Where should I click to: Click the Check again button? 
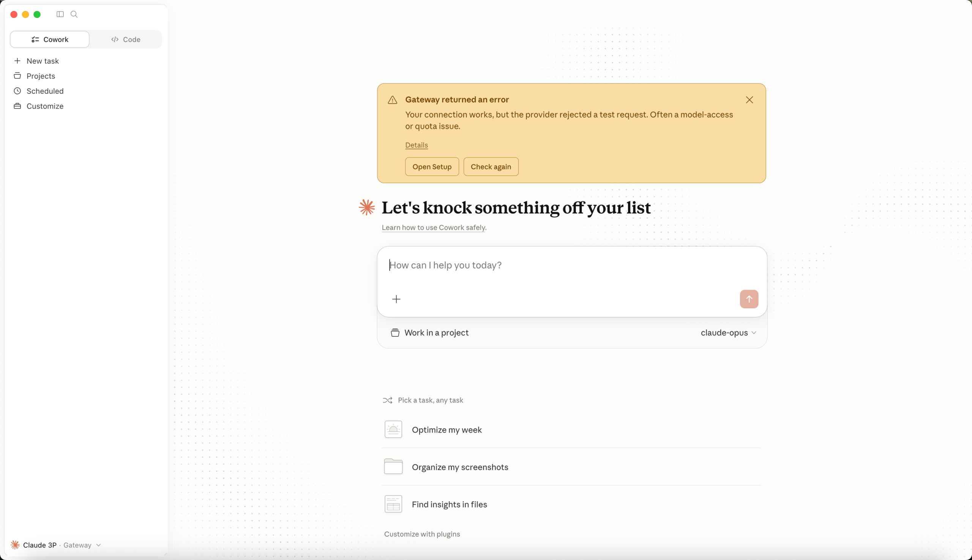click(x=491, y=167)
